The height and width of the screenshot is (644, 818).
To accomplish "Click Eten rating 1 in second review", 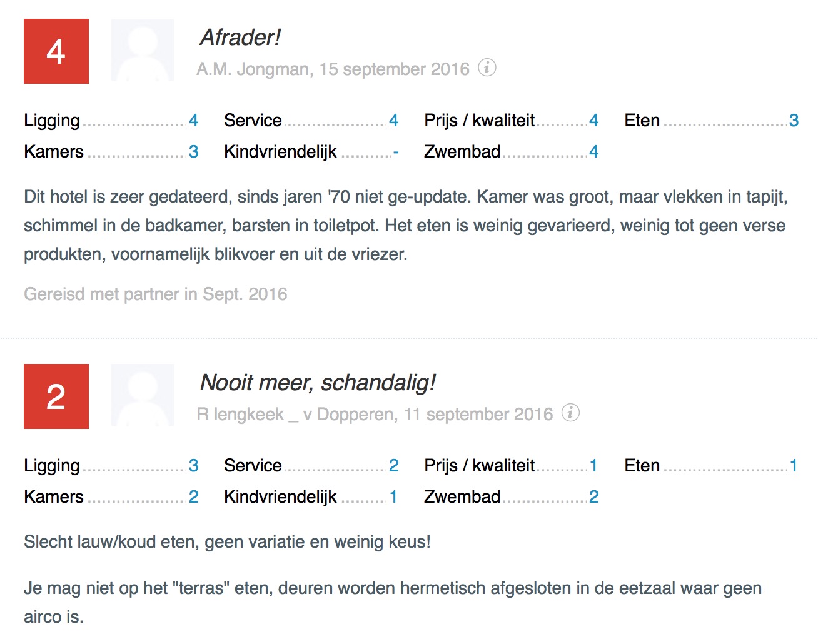I will tap(794, 465).
